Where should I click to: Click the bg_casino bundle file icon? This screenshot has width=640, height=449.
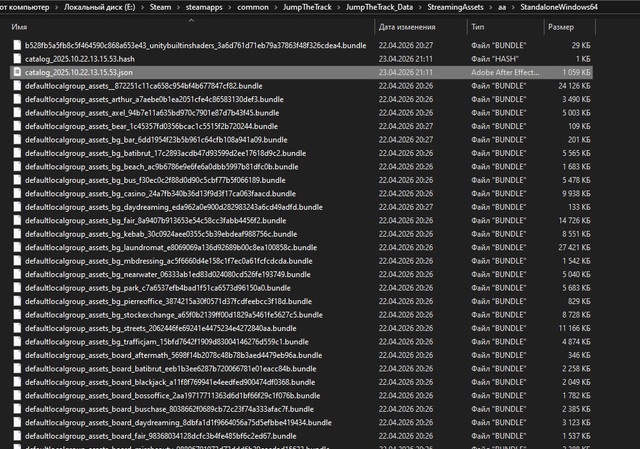[x=17, y=193]
